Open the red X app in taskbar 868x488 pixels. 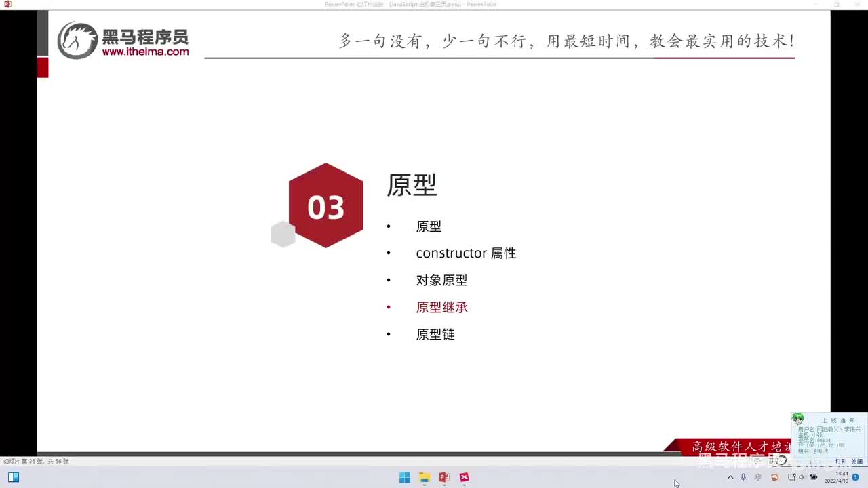pyautogui.click(x=464, y=477)
